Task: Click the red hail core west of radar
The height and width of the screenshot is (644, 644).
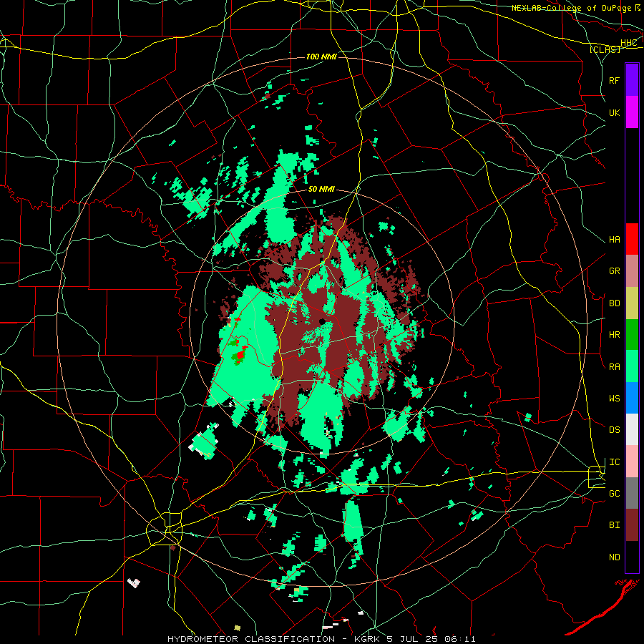Action: pyautogui.click(x=240, y=353)
